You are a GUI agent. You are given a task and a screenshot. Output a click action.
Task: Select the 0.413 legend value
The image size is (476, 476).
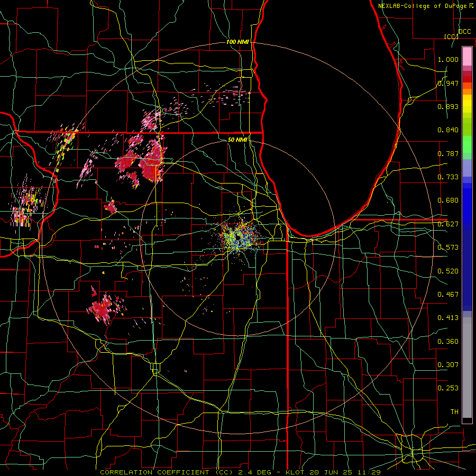pos(448,318)
